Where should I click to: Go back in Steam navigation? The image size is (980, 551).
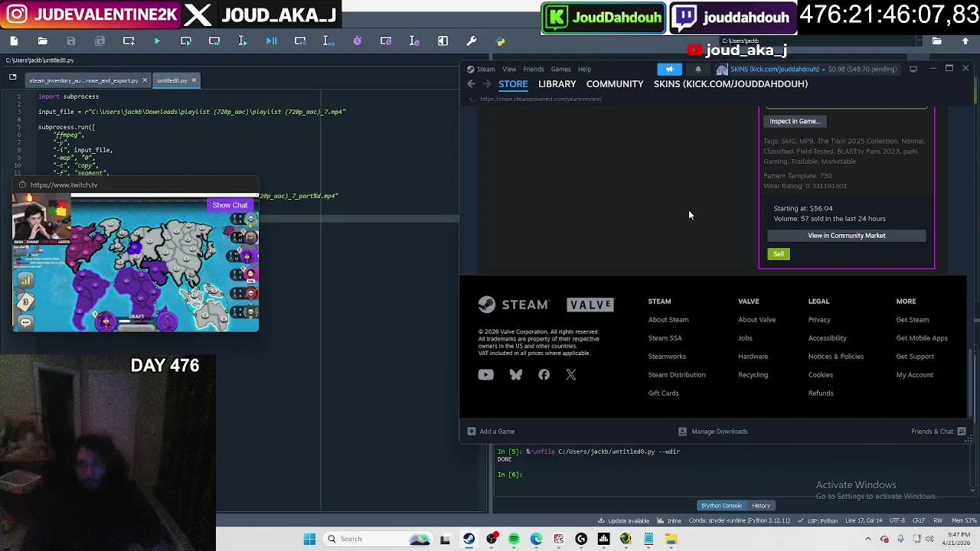472,84
